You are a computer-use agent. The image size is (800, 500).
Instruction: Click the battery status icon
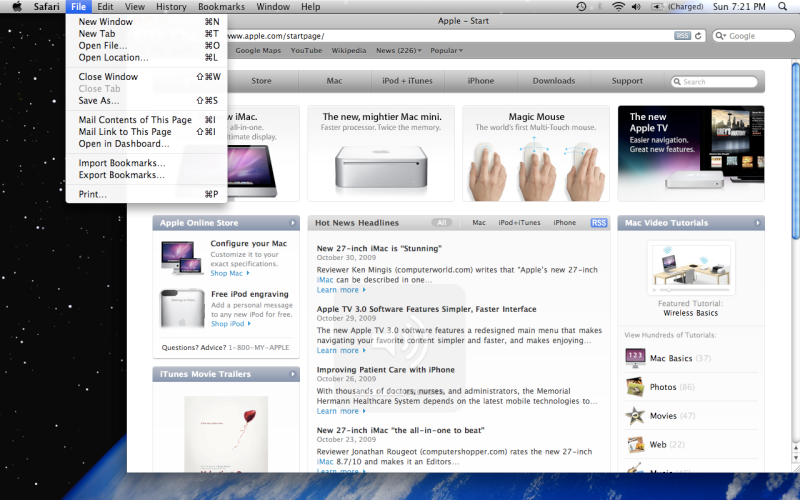[658, 7]
